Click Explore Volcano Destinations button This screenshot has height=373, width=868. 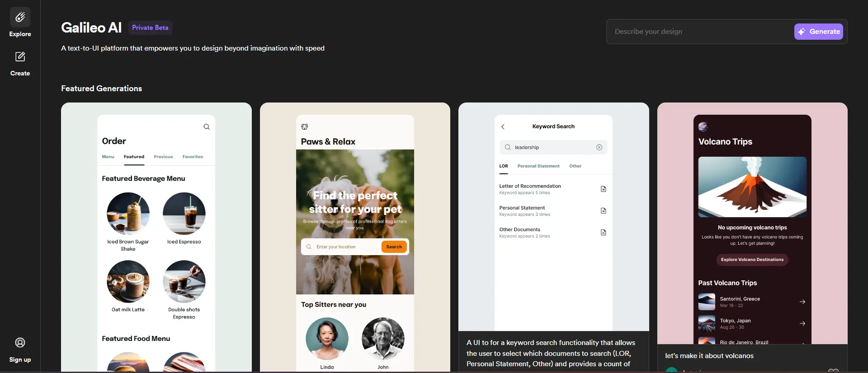(752, 260)
